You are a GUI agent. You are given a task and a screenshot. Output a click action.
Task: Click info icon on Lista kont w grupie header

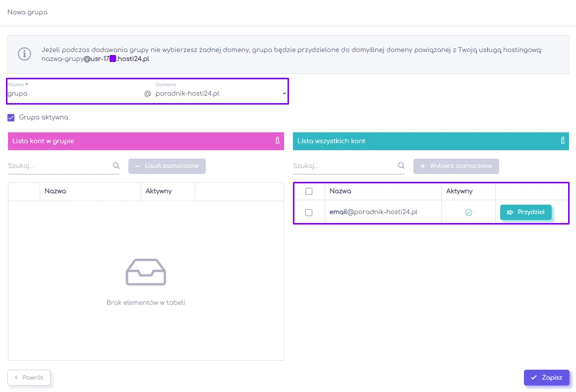pyautogui.click(x=278, y=141)
